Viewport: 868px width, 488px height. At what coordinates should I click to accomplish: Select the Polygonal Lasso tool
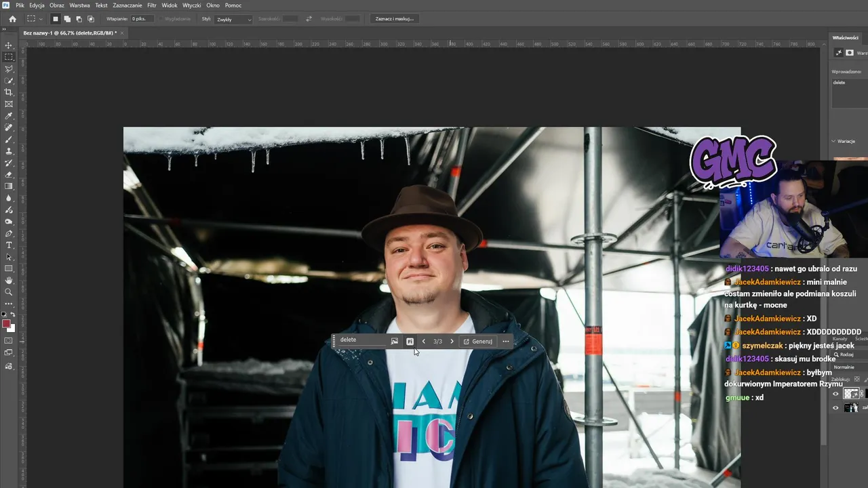pos(9,68)
